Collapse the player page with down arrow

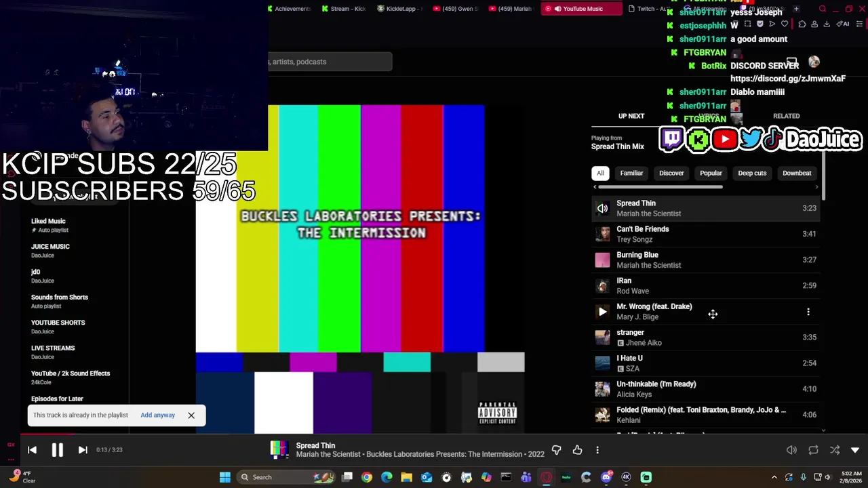click(x=855, y=450)
